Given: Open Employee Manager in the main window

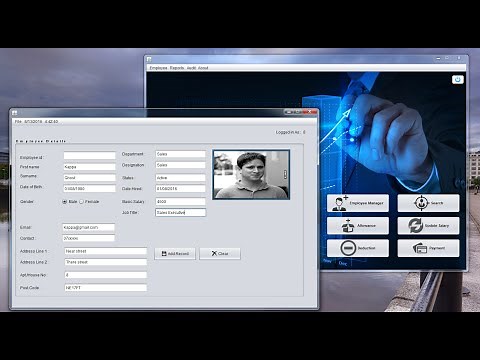Looking at the screenshot, I should [358, 203].
